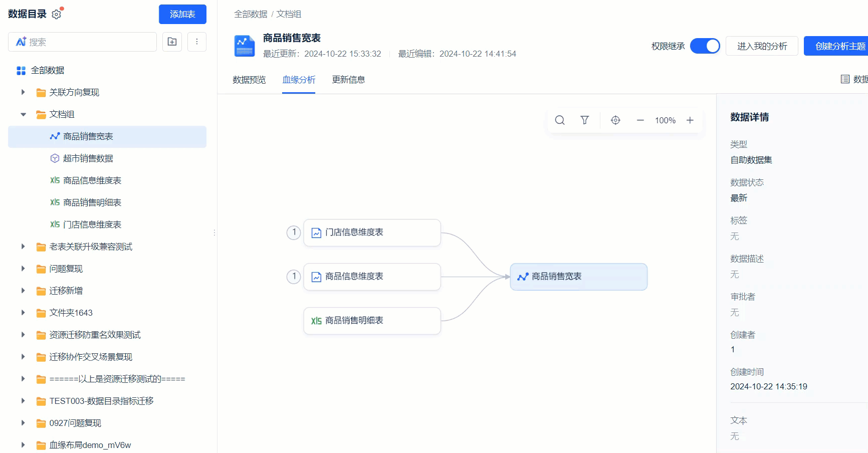The height and width of the screenshot is (453, 868).
Task: Click the expand badge on 商品信息维度表 node
Action: [293, 276]
